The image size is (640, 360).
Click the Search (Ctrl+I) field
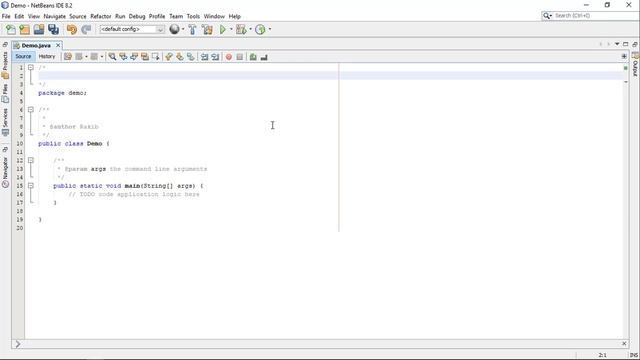pyautogui.click(x=590, y=16)
